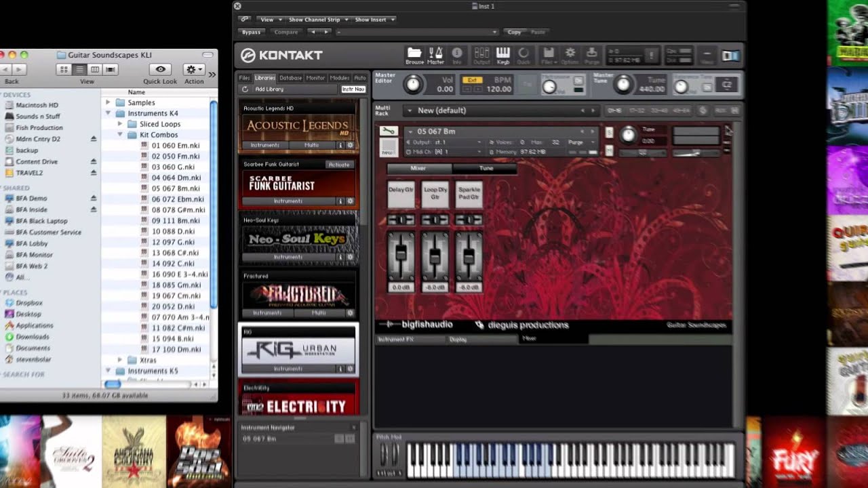This screenshot has height=488, width=868.
Task: Solo the 05 067 Bm instrument
Action: tap(609, 132)
